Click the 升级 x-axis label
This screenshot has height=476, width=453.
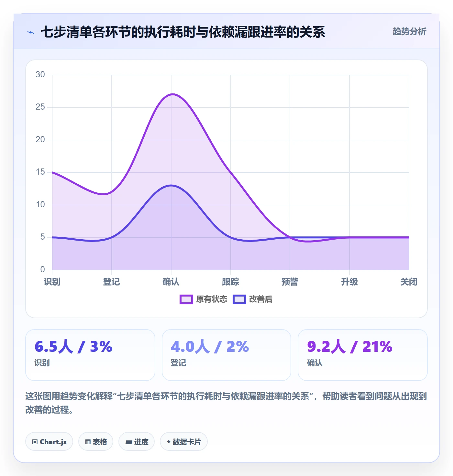[x=349, y=282]
